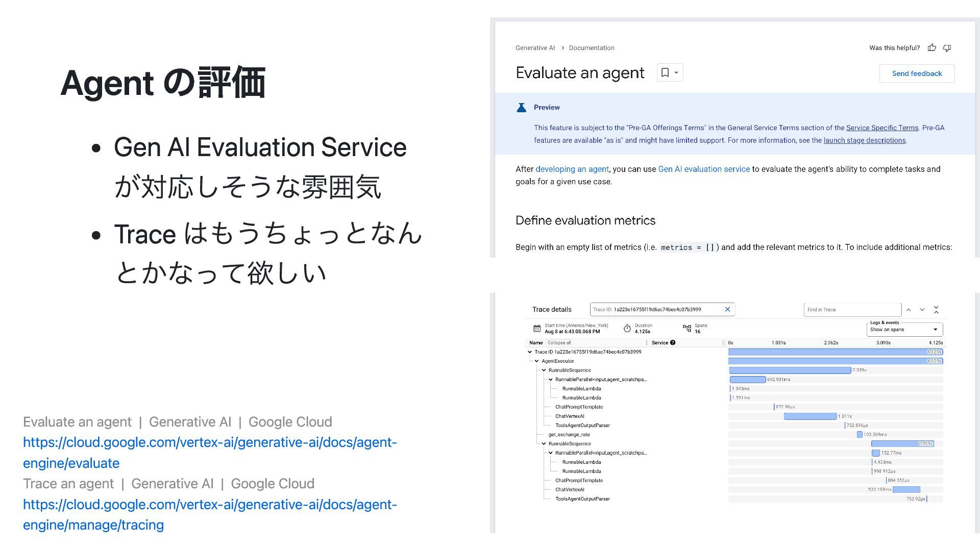Click the calendar start time icon
Screen dimensions: 980x551
point(537,329)
